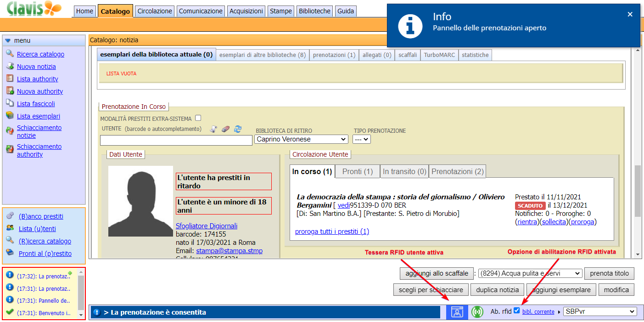Viewport: 644px width, 322px height.
Task: Click the eraser icon next to UTENTE
Action: pyautogui.click(x=225, y=130)
